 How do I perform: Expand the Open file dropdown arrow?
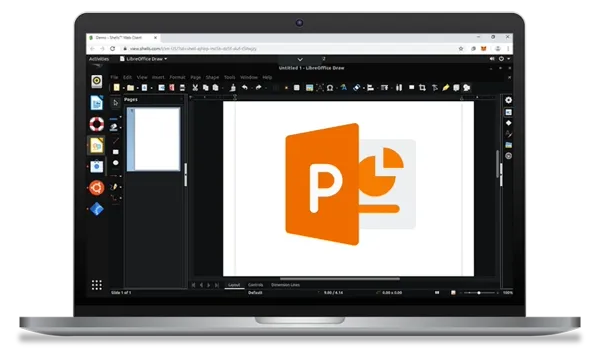pyautogui.click(x=137, y=88)
